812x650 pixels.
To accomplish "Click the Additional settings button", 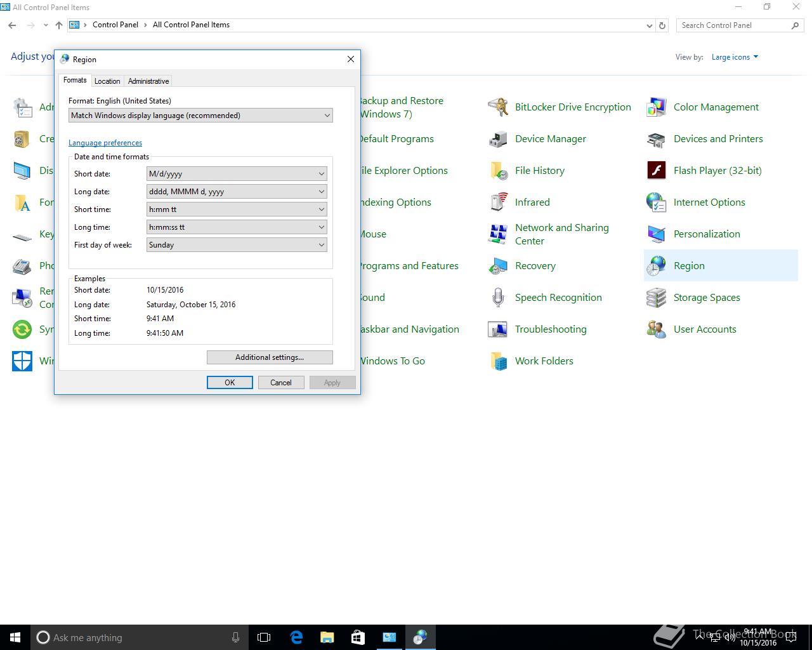I will 270,357.
